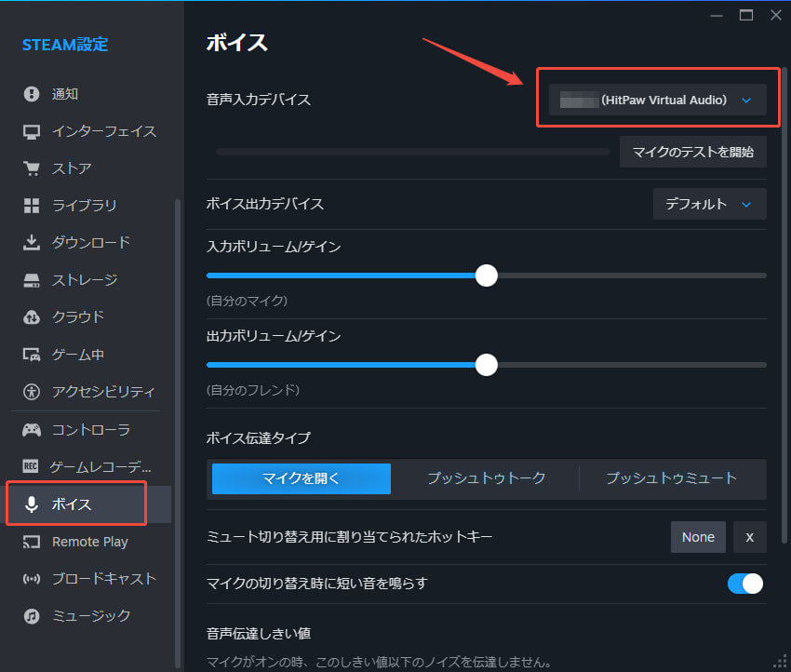Open the ブロードキャスト label
This screenshot has width=791, height=672.
(104, 579)
